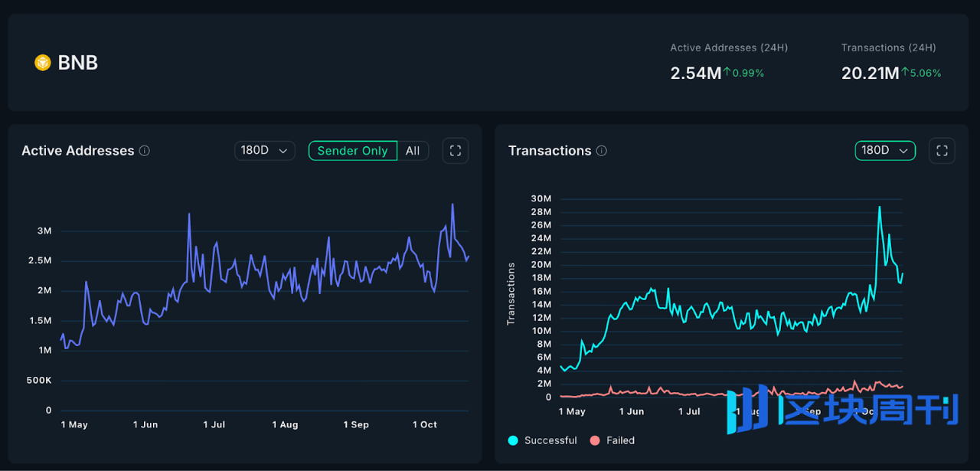Open 180D range dropdown for Transactions

tap(884, 151)
